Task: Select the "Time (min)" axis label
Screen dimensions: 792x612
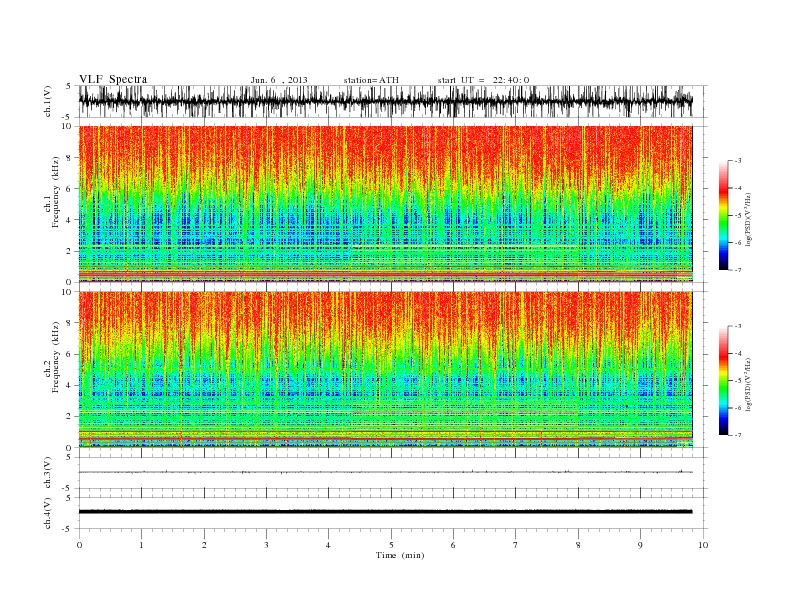Action: pos(400,555)
